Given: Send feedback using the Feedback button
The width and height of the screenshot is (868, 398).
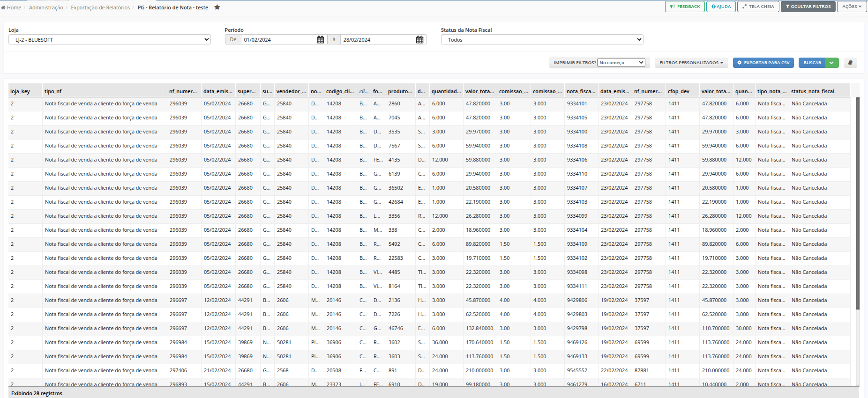Looking at the screenshot, I should pos(685,7).
